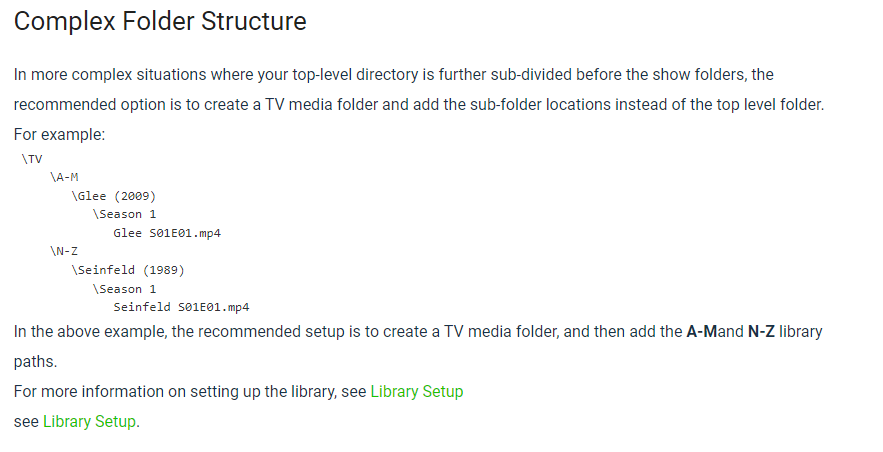Click the \Glee (2009) folder line
The height and width of the screenshot is (452, 883).
(113, 196)
